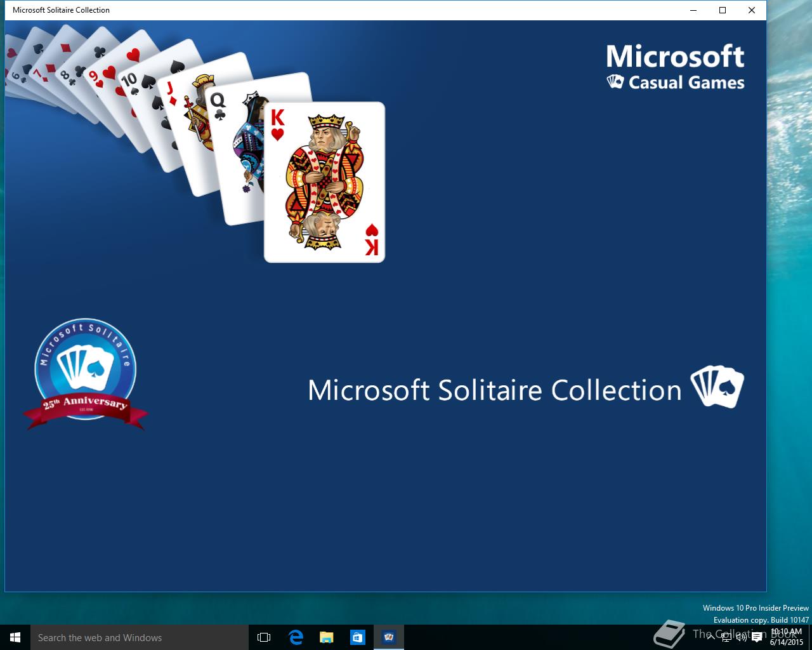Click the large 'Microsoft Solitaire Collection' heading
Viewport: 812px width, 650px height.
click(x=495, y=390)
